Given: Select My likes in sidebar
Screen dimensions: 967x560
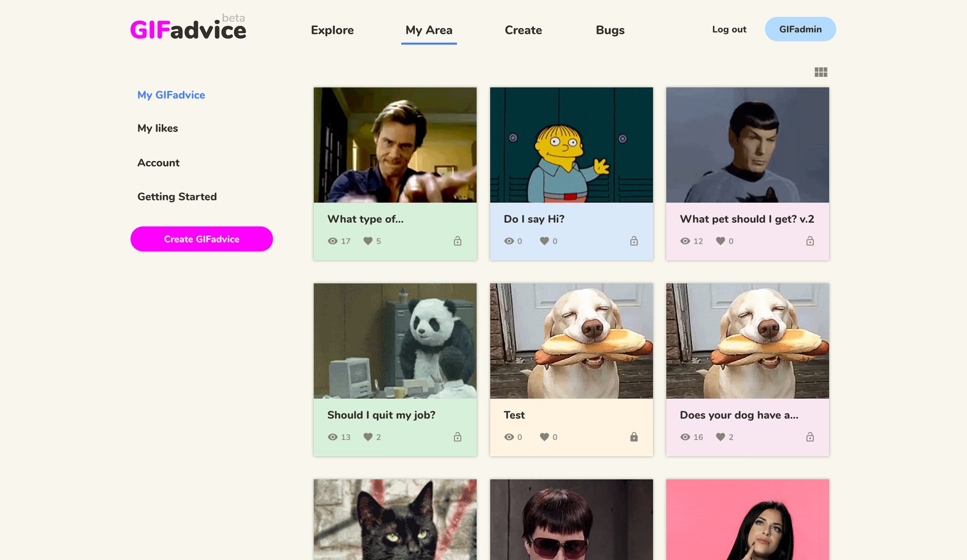Looking at the screenshot, I should (158, 128).
